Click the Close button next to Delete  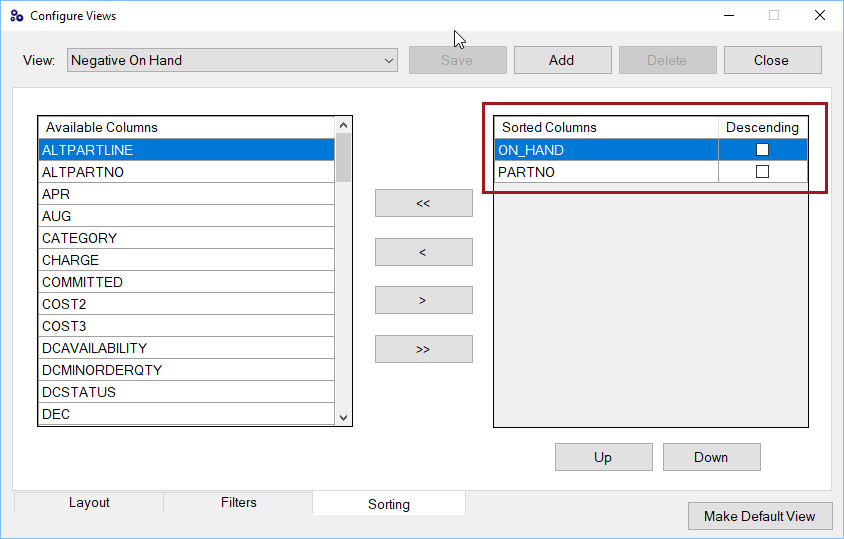click(x=772, y=60)
